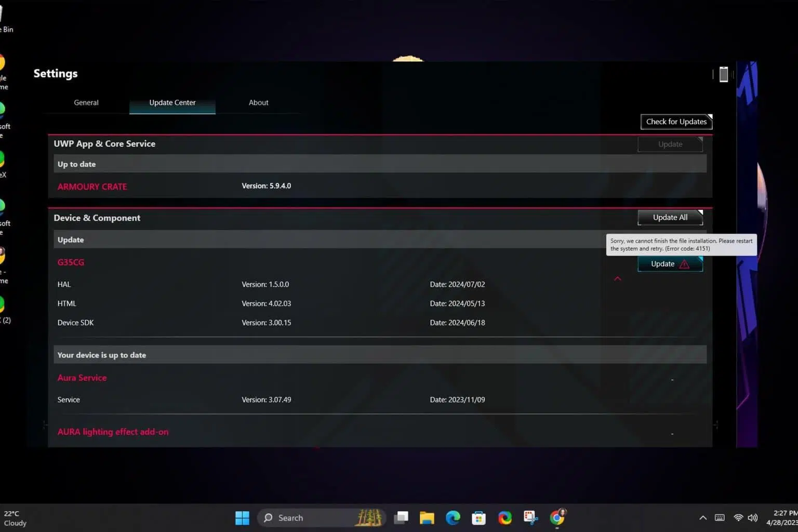Select the Update Center tab
The height and width of the screenshot is (532, 798).
tap(172, 103)
